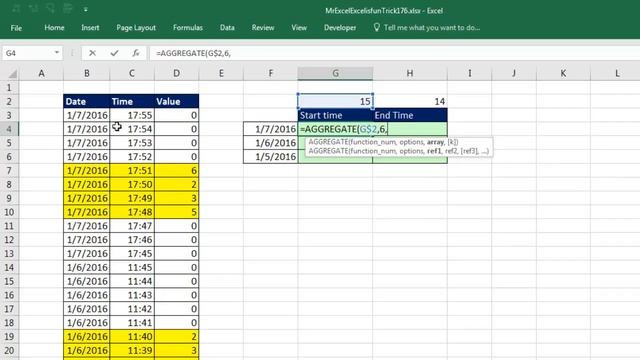Select column G header
This screenshot has height=360, width=640.
click(x=335, y=73)
